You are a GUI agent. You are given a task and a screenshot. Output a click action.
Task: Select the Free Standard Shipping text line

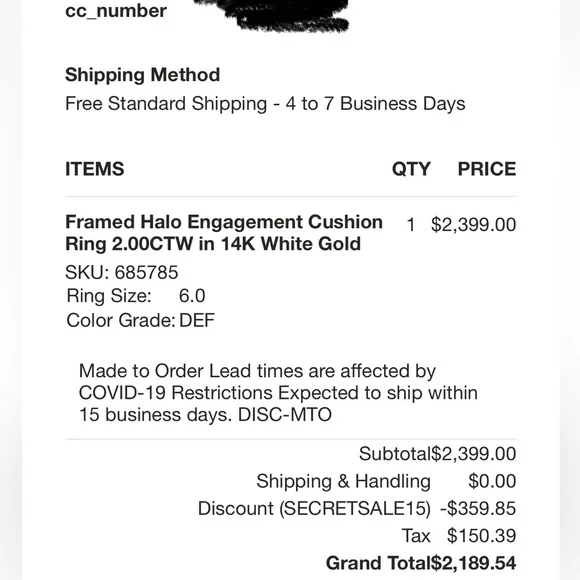pyautogui.click(x=265, y=104)
